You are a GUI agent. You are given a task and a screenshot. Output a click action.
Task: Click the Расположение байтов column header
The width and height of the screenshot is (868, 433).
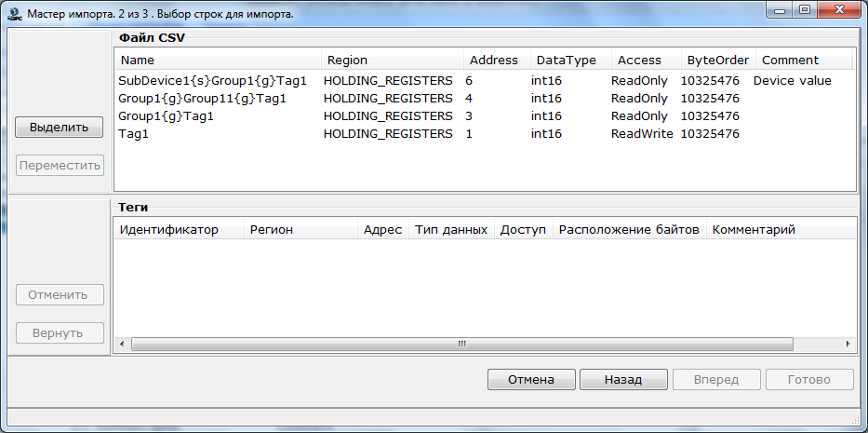[630, 229]
